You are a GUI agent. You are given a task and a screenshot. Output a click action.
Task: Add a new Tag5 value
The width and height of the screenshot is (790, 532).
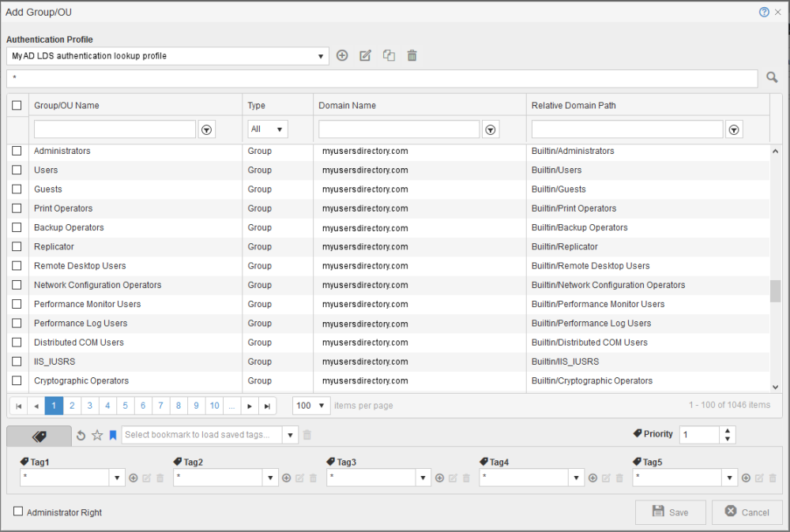point(747,478)
